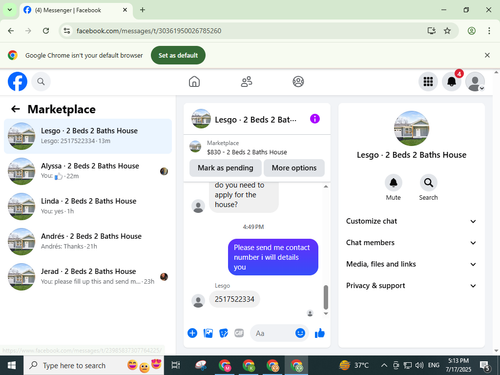Go back from Marketplace chats
500x375 pixels.
[x=15, y=109]
